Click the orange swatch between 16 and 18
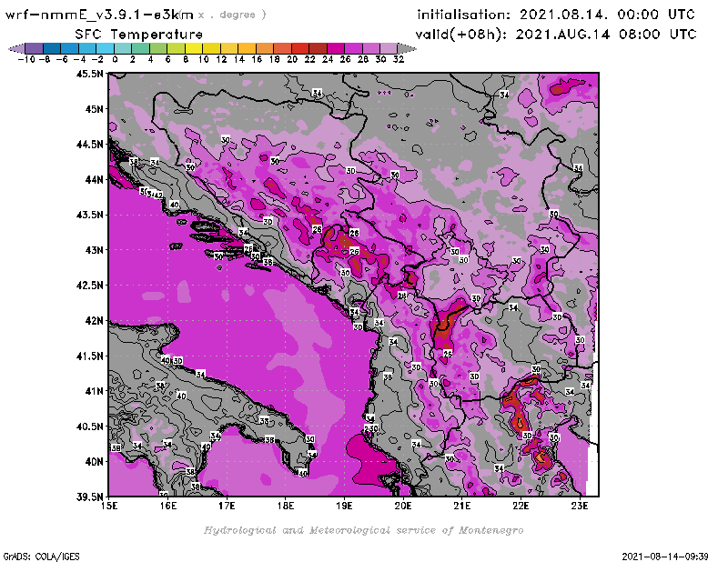Image resolution: width=728 pixels, height=562 pixels. point(265,48)
